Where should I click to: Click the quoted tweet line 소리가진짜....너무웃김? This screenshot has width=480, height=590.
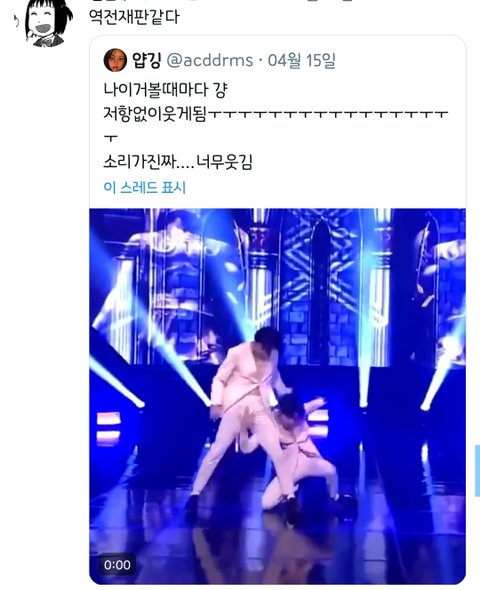[x=178, y=163]
